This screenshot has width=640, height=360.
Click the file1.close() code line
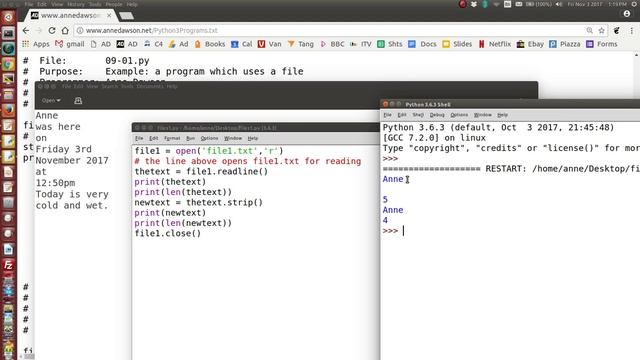click(168, 233)
